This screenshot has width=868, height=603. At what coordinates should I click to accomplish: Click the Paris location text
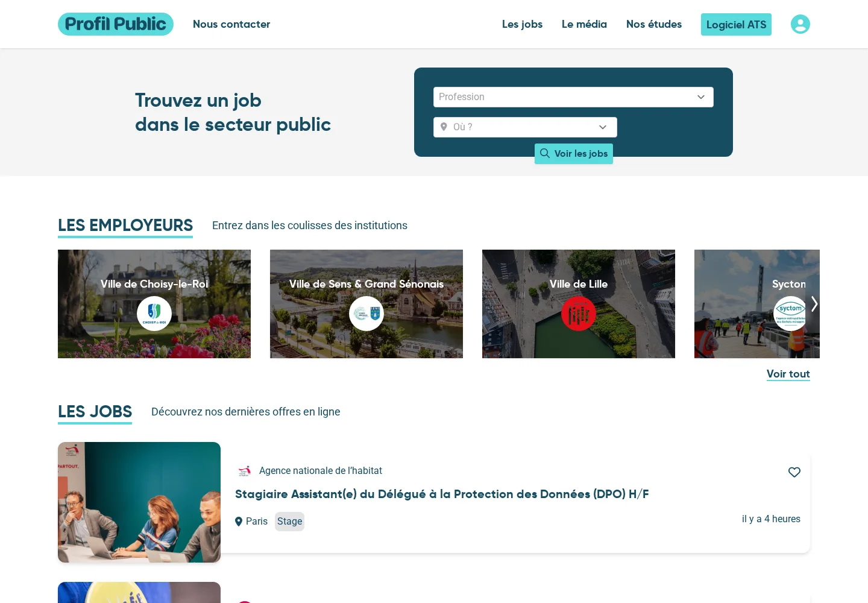pyautogui.click(x=257, y=522)
